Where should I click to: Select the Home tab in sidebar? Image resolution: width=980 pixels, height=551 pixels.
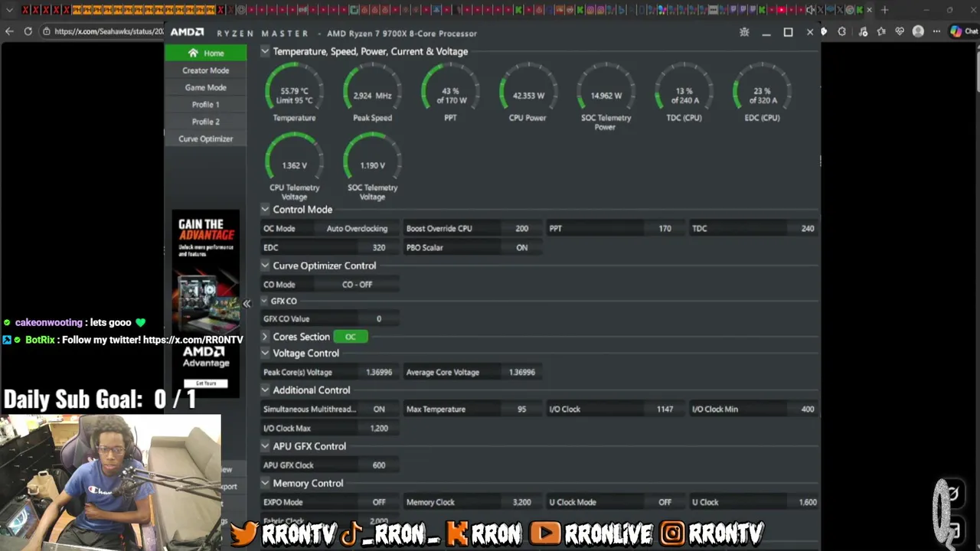[x=205, y=53]
